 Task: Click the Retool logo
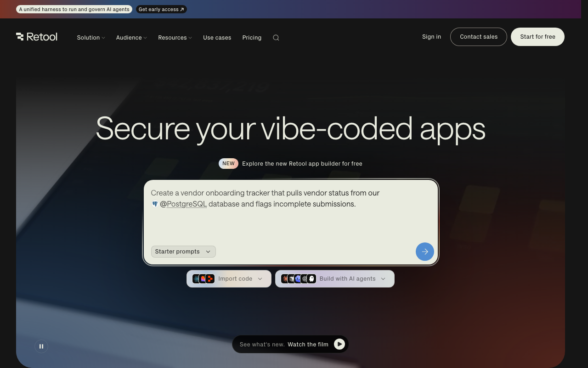tap(37, 37)
